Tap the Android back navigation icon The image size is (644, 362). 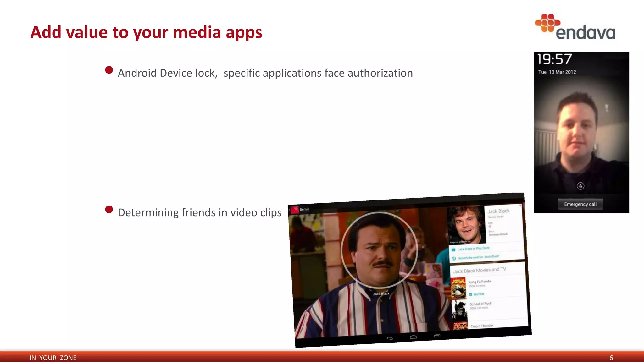pos(390,338)
